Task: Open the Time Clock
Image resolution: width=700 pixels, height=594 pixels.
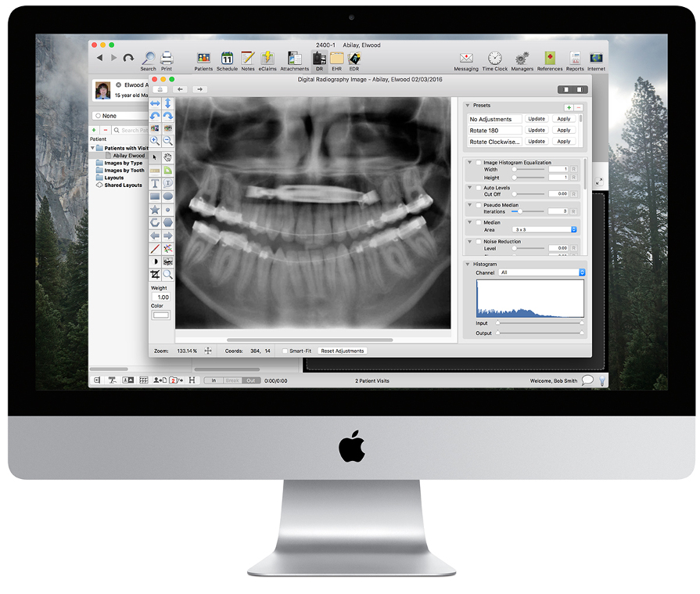Action: 494,61
